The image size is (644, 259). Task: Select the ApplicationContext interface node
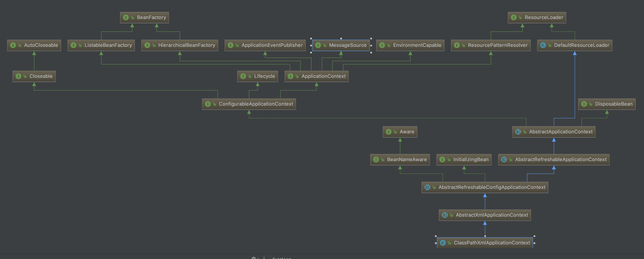[x=316, y=76]
